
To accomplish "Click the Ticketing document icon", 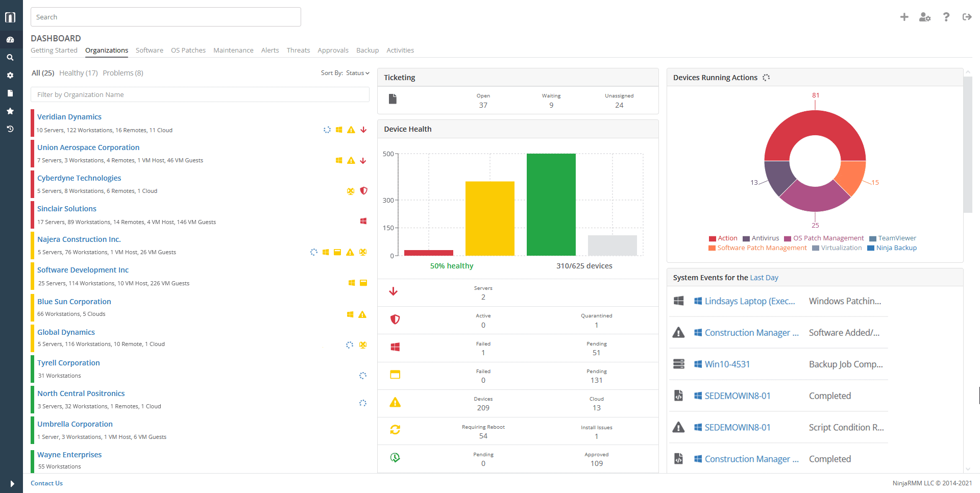I will click(x=393, y=99).
